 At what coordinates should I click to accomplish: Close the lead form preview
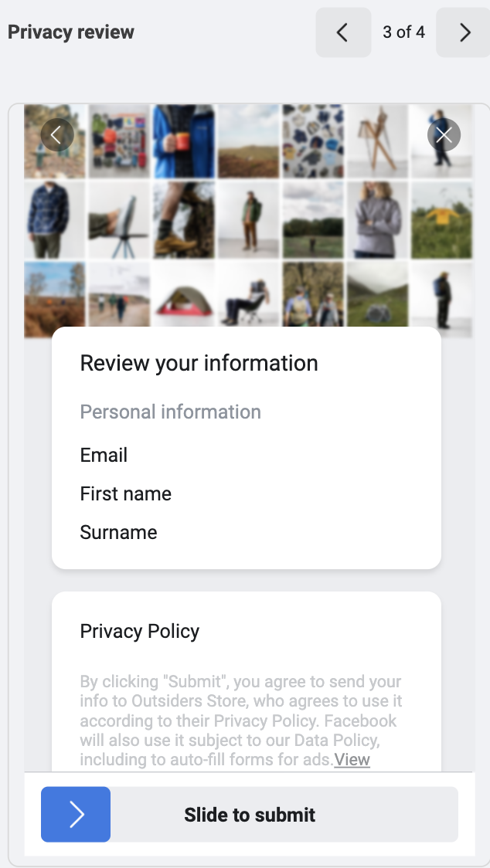(x=444, y=135)
